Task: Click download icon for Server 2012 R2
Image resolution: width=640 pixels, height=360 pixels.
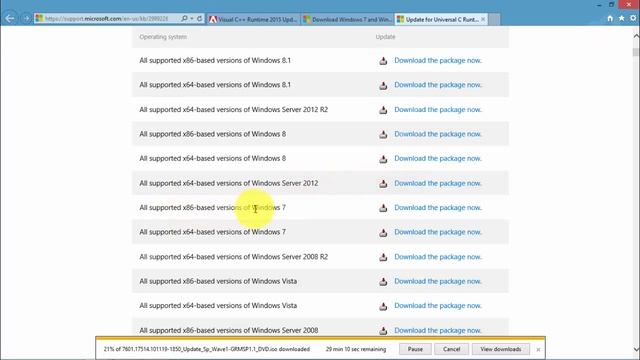Action: [x=383, y=110]
